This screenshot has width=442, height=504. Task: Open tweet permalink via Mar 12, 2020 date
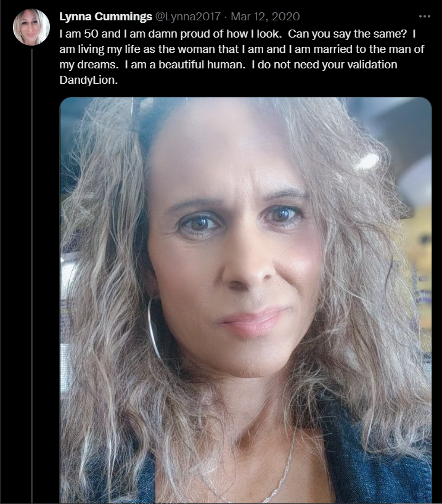click(265, 17)
